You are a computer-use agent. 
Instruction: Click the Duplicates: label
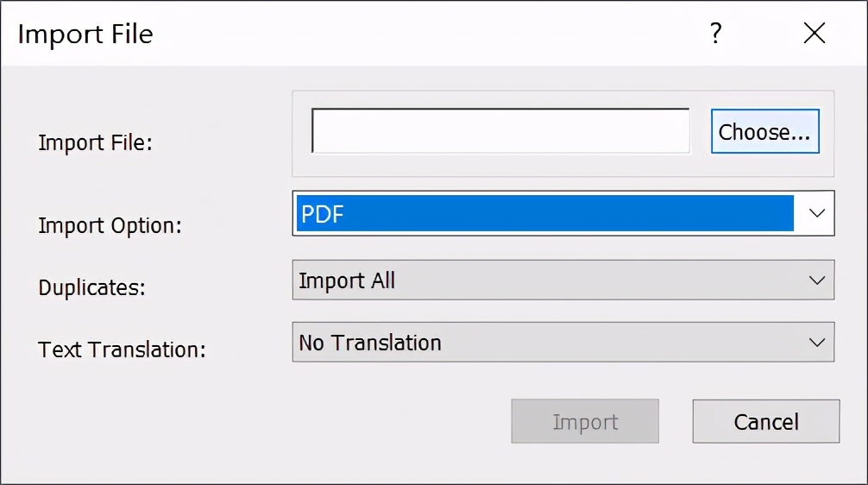coord(92,288)
